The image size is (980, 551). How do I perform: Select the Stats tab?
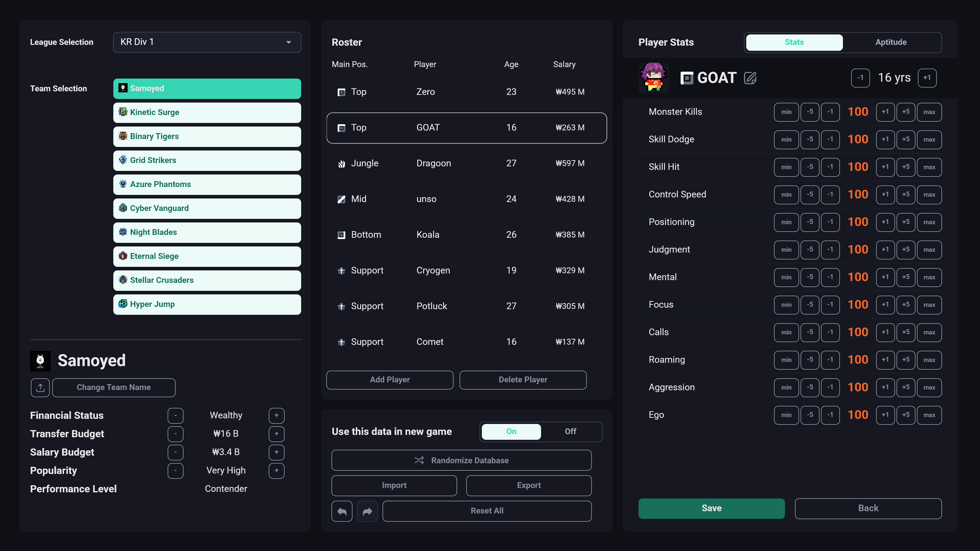(x=794, y=42)
